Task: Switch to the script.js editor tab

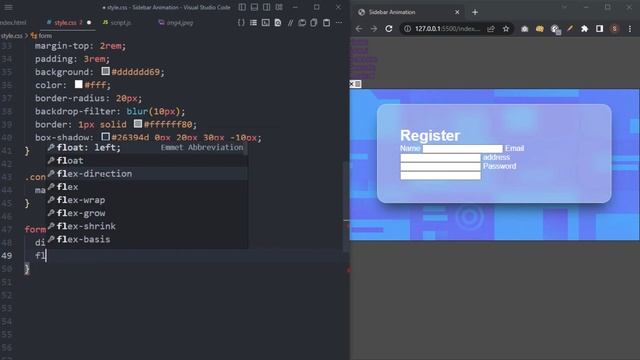Action: click(x=118, y=22)
